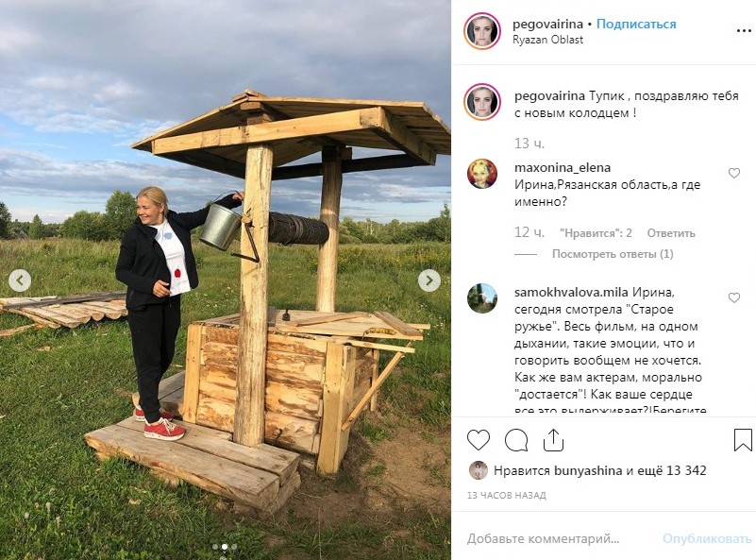The width and height of the screenshot is (756, 560).
Task: Open the comment bubble icon
Action: pyautogui.click(x=516, y=440)
